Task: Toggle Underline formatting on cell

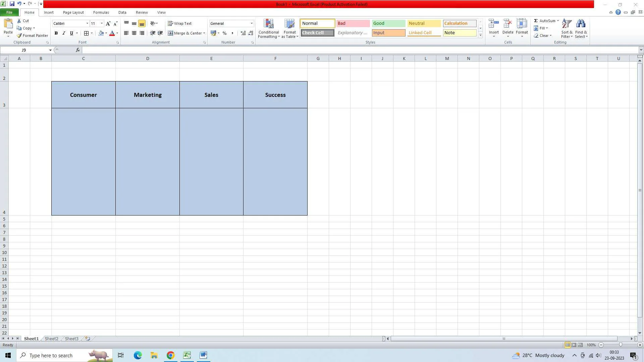Action: (x=72, y=33)
